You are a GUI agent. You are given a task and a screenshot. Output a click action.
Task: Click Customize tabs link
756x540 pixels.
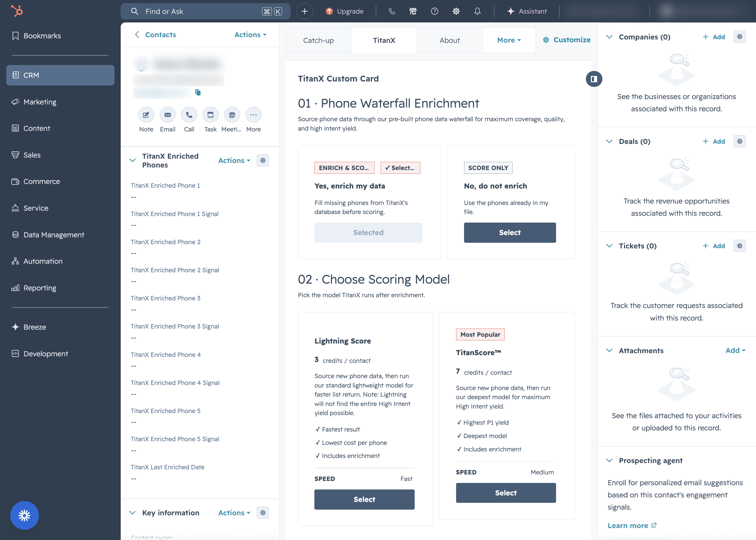(x=566, y=40)
